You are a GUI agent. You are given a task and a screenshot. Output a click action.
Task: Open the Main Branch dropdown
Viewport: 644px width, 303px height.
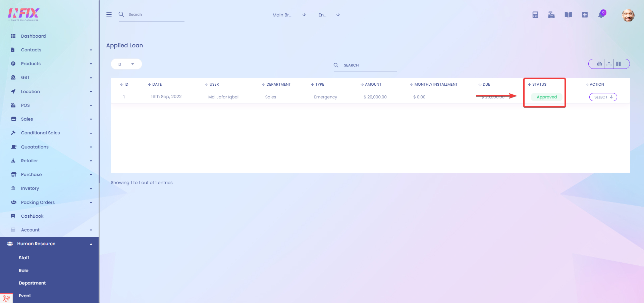(x=289, y=15)
